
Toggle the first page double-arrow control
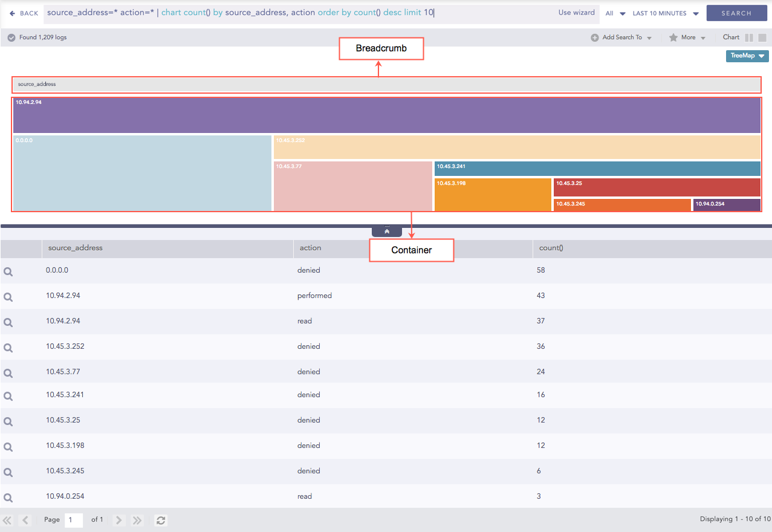8,520
